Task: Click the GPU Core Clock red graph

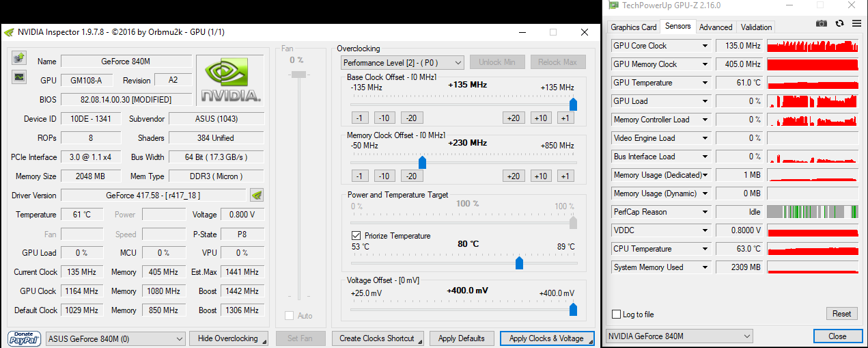Action: (813, 46)
